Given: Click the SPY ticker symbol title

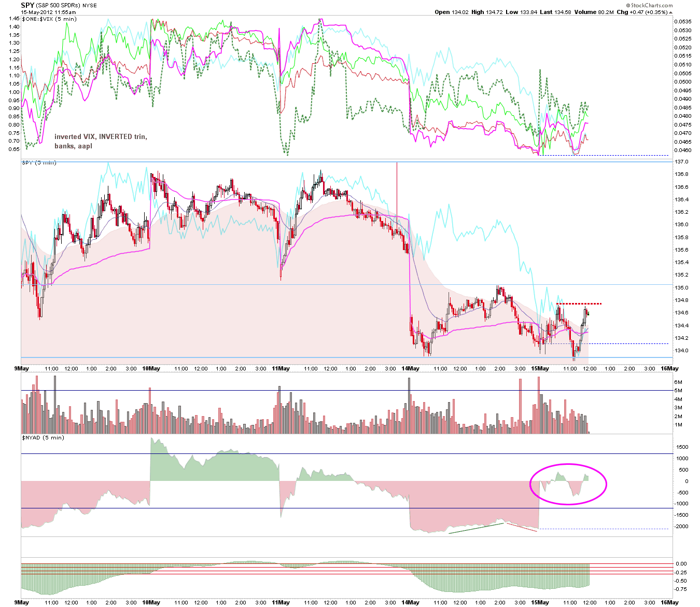Looking at the screenshot, I should click(x=27, y=5).
